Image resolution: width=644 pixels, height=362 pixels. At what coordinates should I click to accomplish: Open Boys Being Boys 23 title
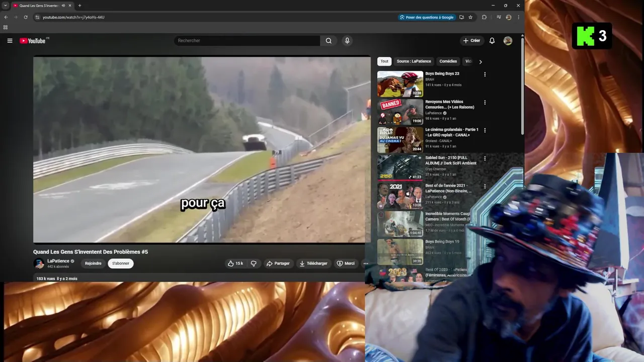point(442,74)
